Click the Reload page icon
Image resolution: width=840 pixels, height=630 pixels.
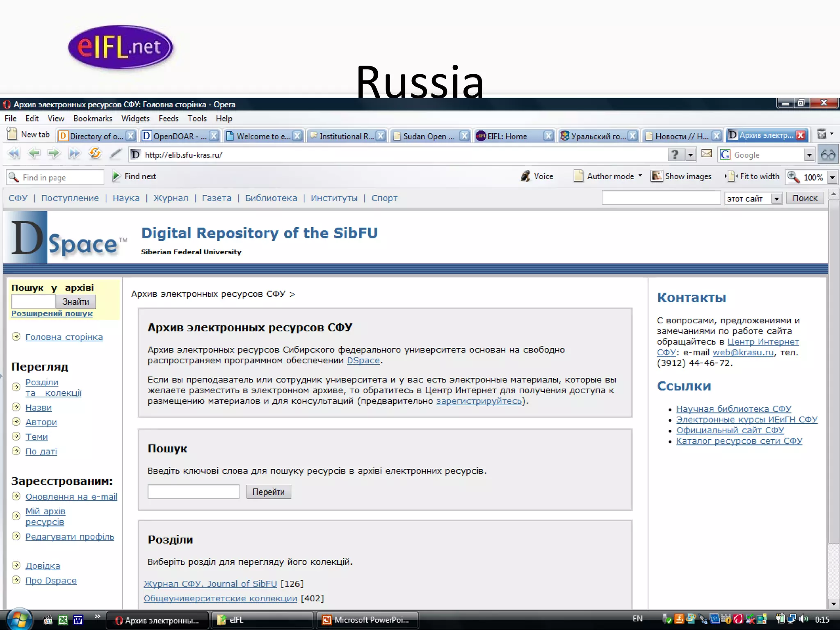(x=95, y=154)
